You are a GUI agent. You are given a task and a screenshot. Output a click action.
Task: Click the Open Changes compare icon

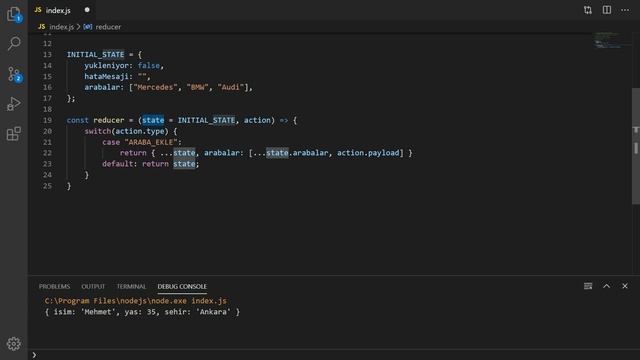point(588,10)
